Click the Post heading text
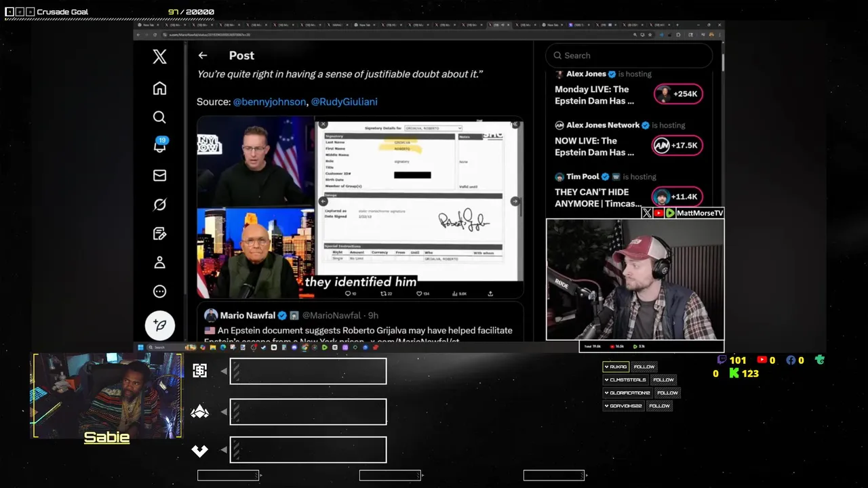Image resolution: width=868 pixels, height=488 pixels. point(241,56)
